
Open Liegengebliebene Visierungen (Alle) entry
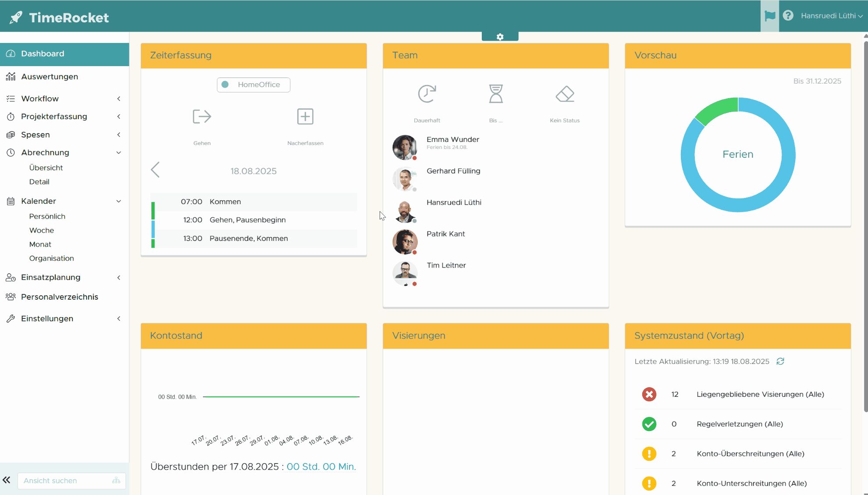point(760,394)
